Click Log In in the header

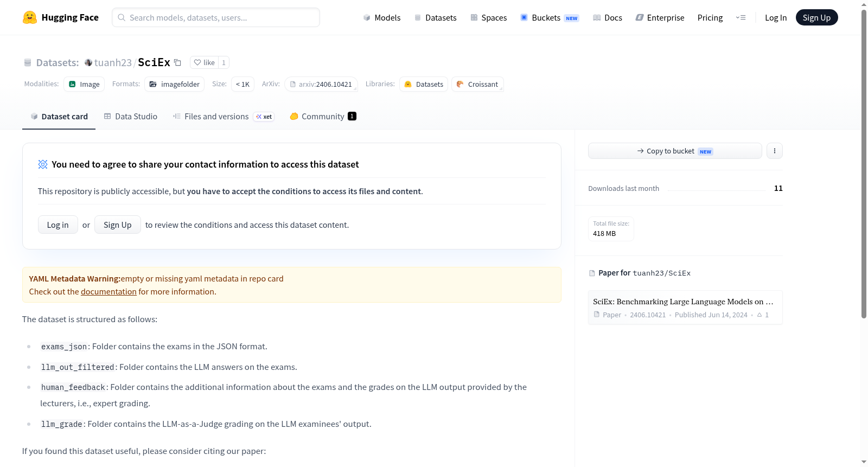tap(776, 17)
